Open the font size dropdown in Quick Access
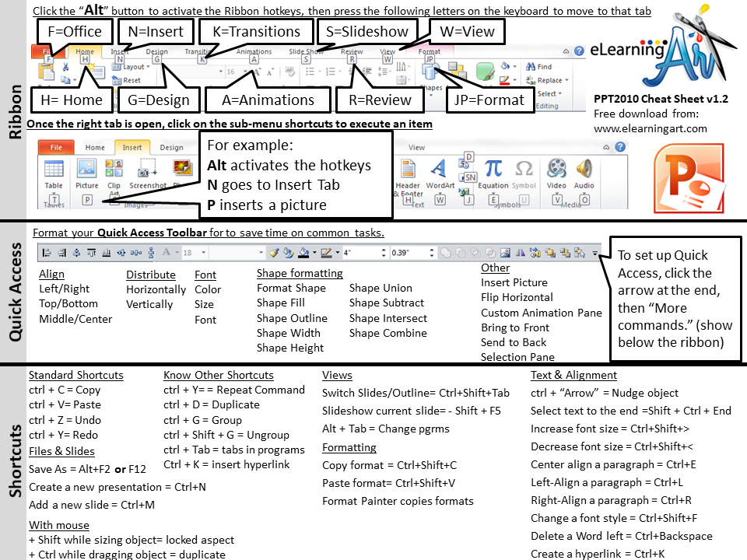 click(x=202, y=252)
